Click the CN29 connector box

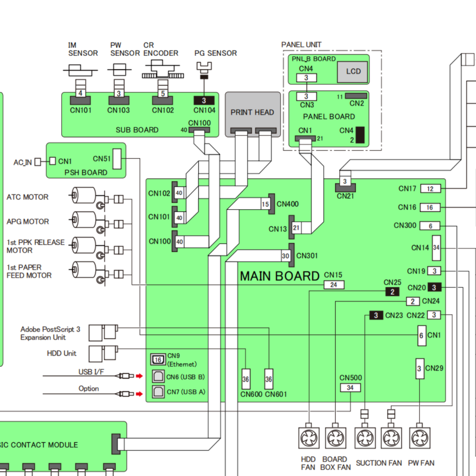(420, 369)
